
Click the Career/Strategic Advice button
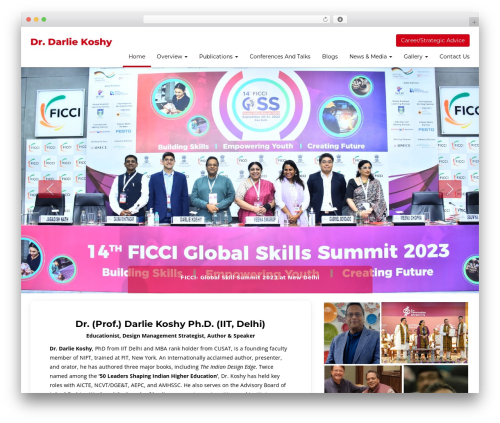(x=433, y=40)
